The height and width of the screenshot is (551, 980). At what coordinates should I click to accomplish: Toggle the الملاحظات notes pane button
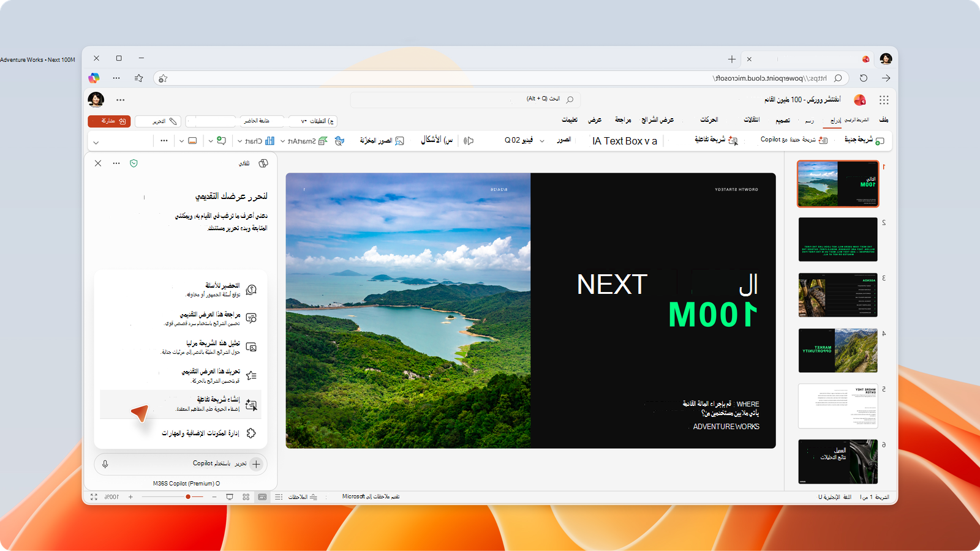303,497
